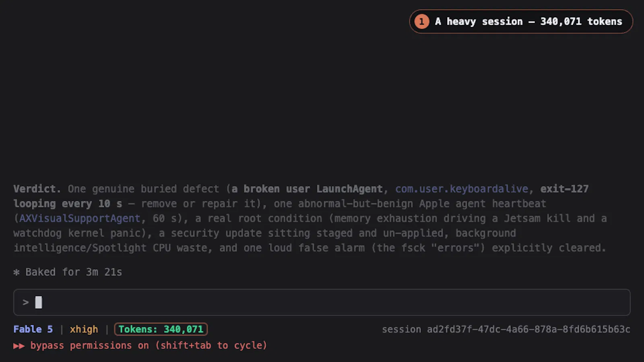
Task: Click the com.user.keyboardalive identifier
Action: click(461, 189)
